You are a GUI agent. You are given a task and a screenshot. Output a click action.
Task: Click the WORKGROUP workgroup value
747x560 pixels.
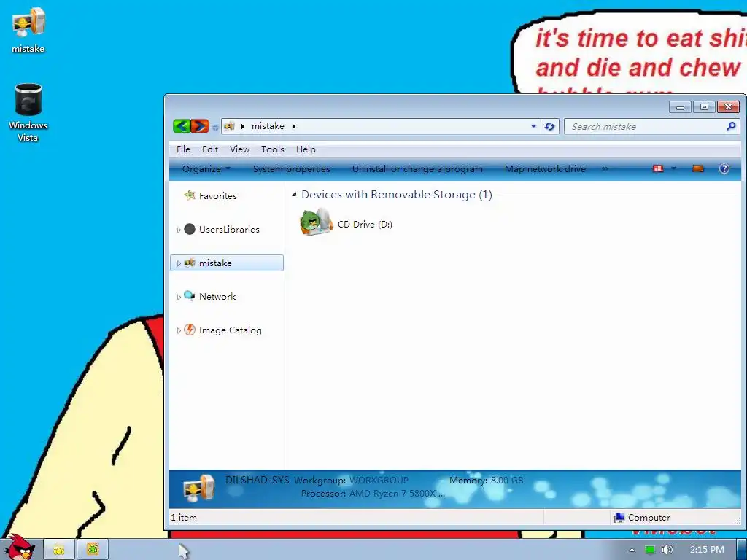[x=379, y=481]
